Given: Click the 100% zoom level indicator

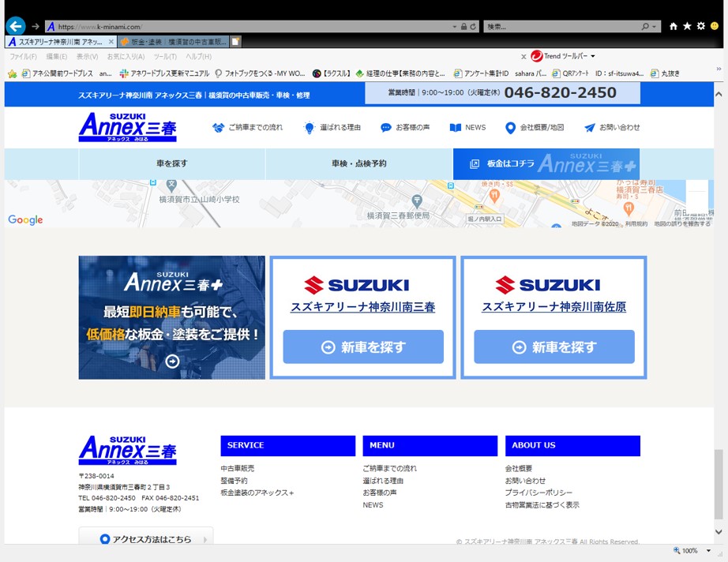Looking at the screenshot, I should tap(685, 551).
